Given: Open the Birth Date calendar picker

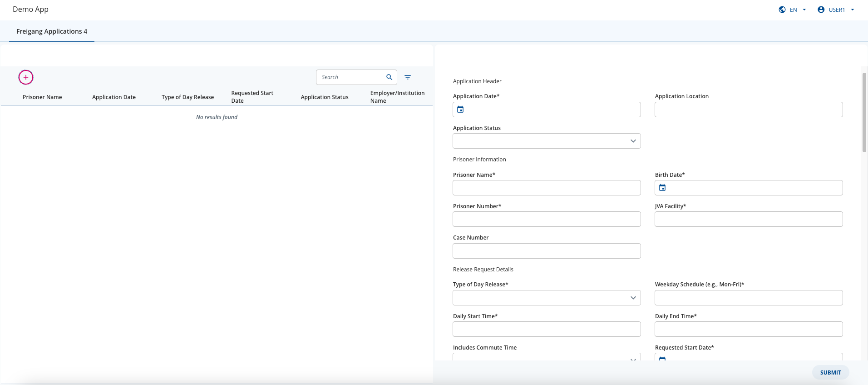Looking at the screenshot, I should click(662, 188).
